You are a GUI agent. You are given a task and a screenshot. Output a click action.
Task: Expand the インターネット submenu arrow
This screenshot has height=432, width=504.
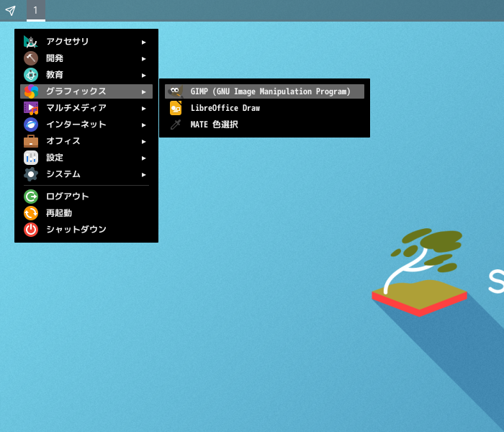(x=144, y=125)
